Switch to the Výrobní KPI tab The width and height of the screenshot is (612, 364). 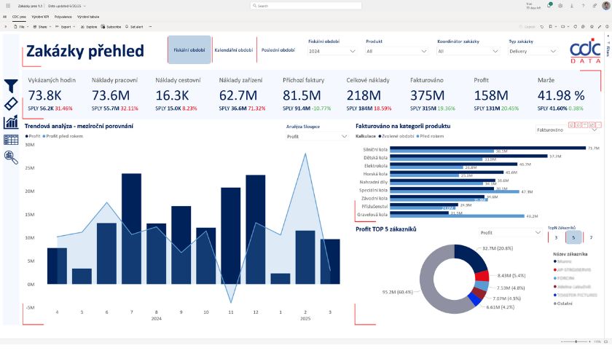coord(40,15)
